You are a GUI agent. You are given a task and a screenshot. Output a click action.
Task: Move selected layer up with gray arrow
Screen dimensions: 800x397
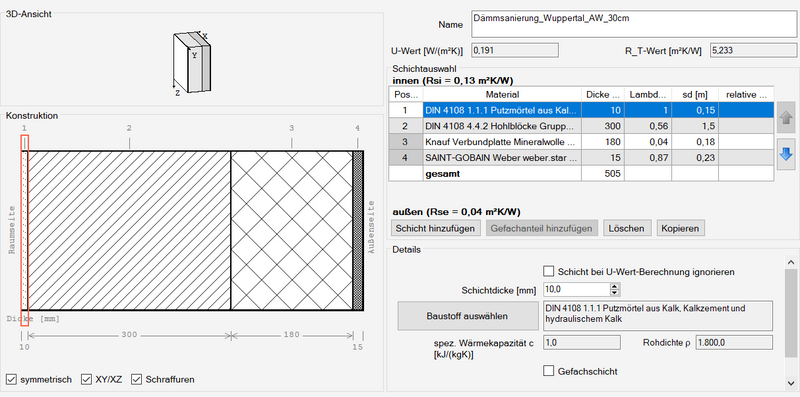pyautogui.click(x=786, y=118)
